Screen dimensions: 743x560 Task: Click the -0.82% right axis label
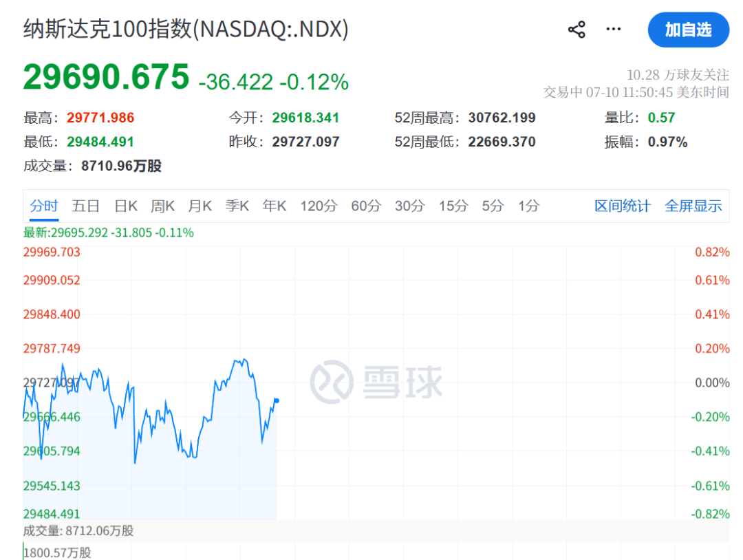pos(710,514)
